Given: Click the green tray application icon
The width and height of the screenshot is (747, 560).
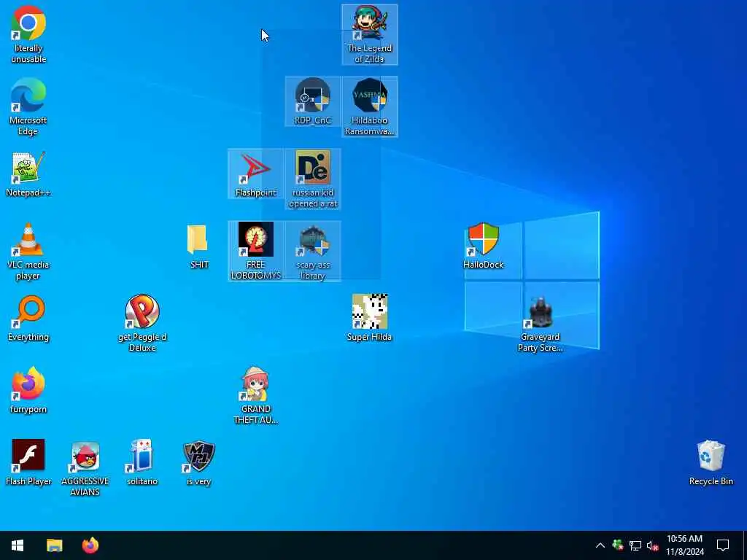Looking at the screenshot, I should [x=618, y=545].
